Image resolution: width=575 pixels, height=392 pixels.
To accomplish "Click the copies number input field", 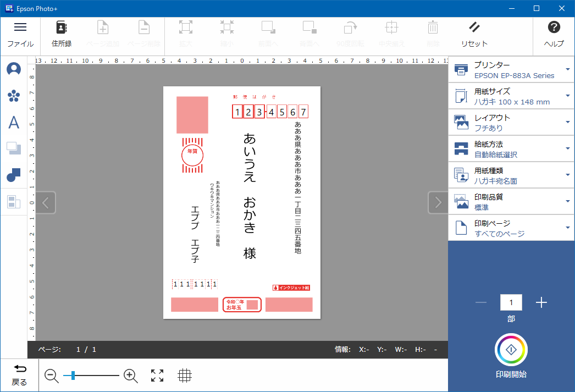I will [511, 302].
